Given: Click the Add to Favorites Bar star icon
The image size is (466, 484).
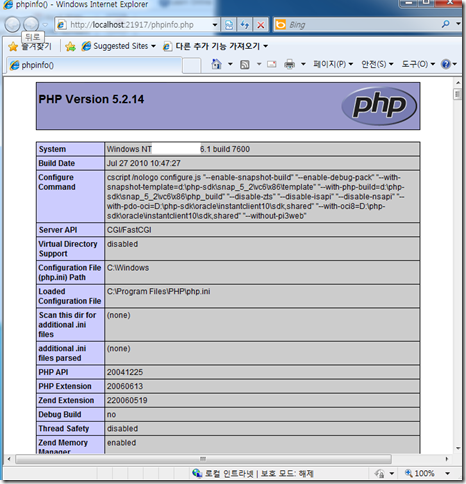Looking at the screenshot, I should [x=70, y=46].
